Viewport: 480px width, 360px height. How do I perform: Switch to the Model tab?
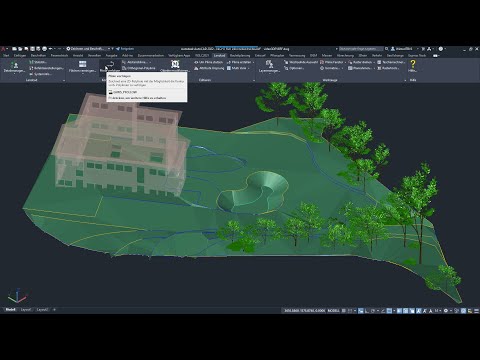point(10,310)
